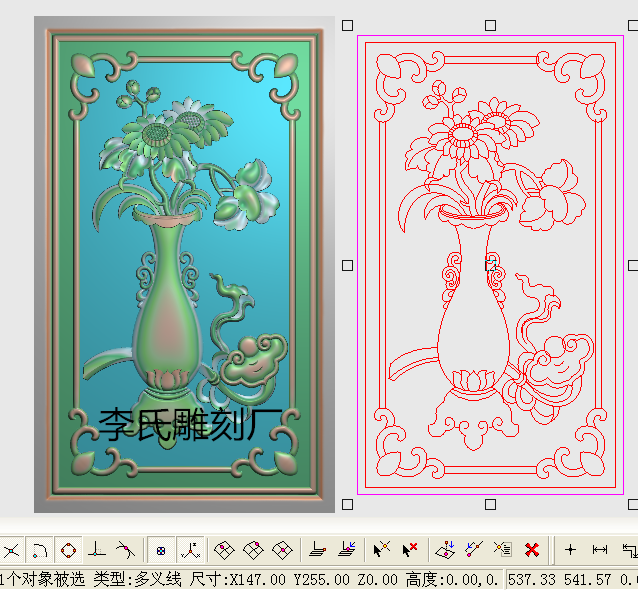Toggle the grid point snap icon
The width and height of the screenshot is (638, 590).
point(161,551)
